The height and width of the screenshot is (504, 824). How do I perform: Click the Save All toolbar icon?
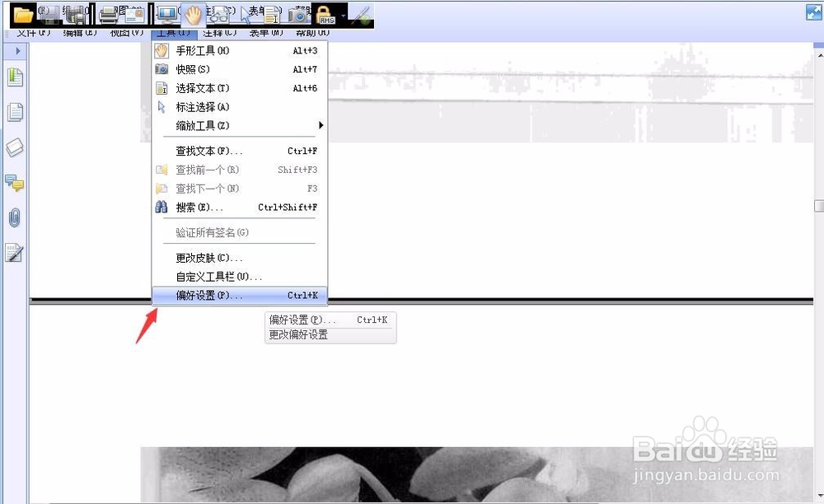(76, 15)
